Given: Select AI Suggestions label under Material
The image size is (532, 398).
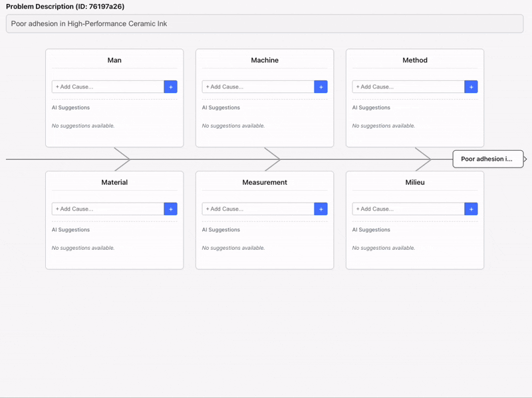Looking at the screenshot, I should 70,230.
